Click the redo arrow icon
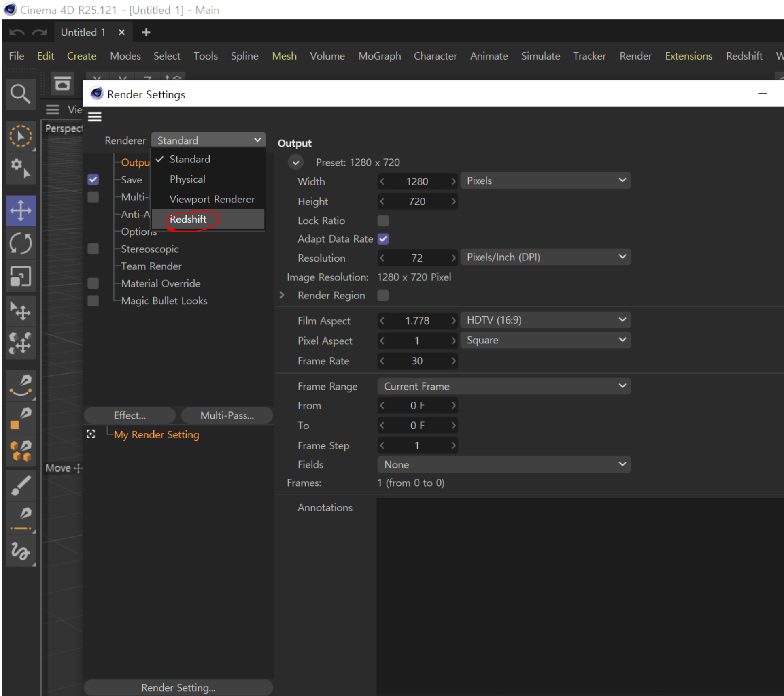This screenshot has height=696, width=784. [39, 32]
